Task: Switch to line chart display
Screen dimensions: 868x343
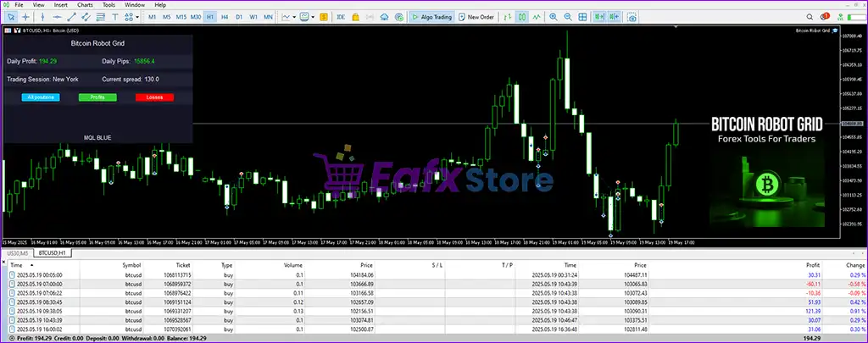Action: click(x=537, y=17)
